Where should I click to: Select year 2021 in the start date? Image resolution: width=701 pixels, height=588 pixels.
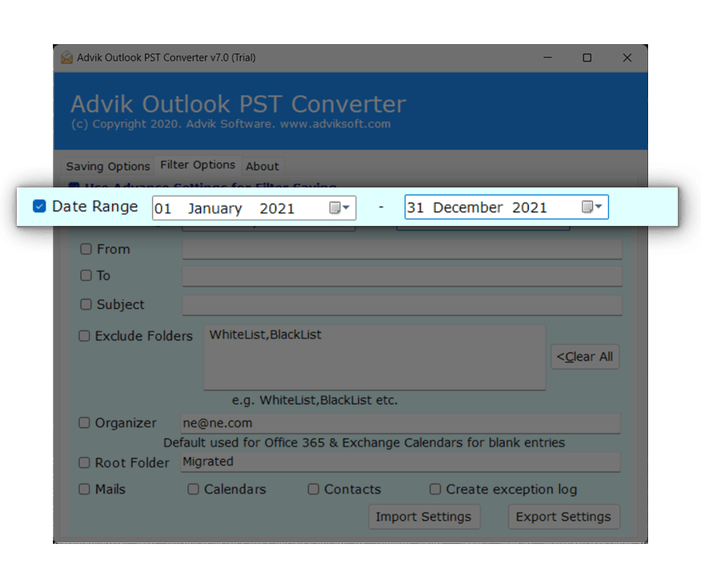pos(276,209)
